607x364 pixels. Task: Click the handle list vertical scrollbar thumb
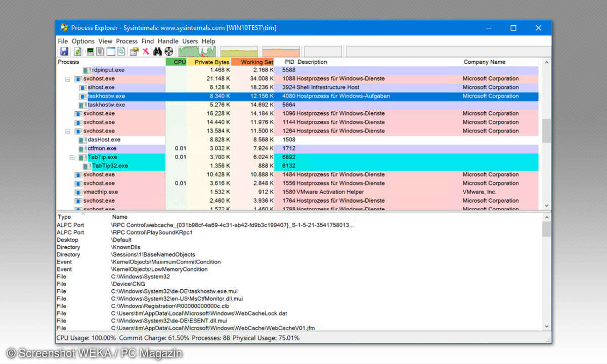point(546,230)
